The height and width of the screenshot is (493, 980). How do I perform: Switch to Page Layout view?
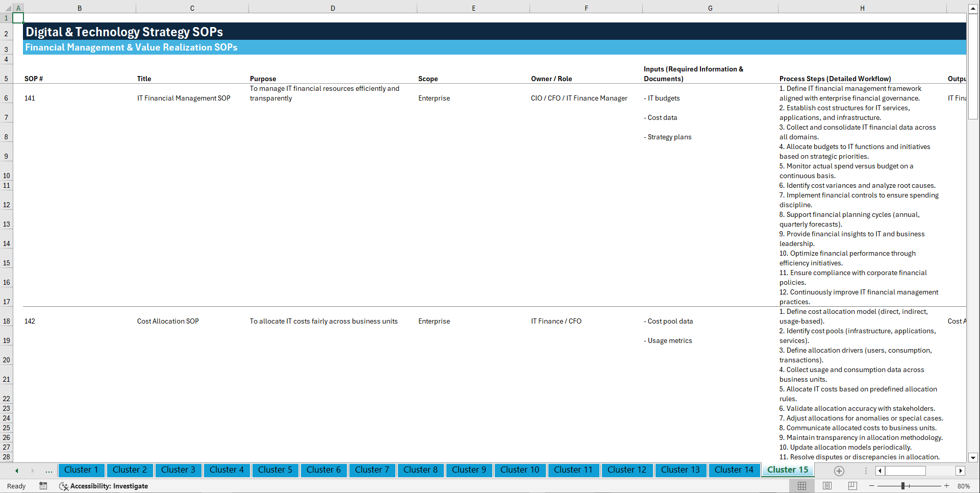[x=827, y=486]
